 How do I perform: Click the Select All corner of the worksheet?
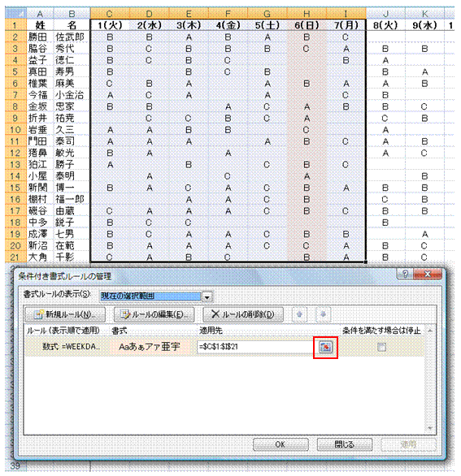pos(15,13)
